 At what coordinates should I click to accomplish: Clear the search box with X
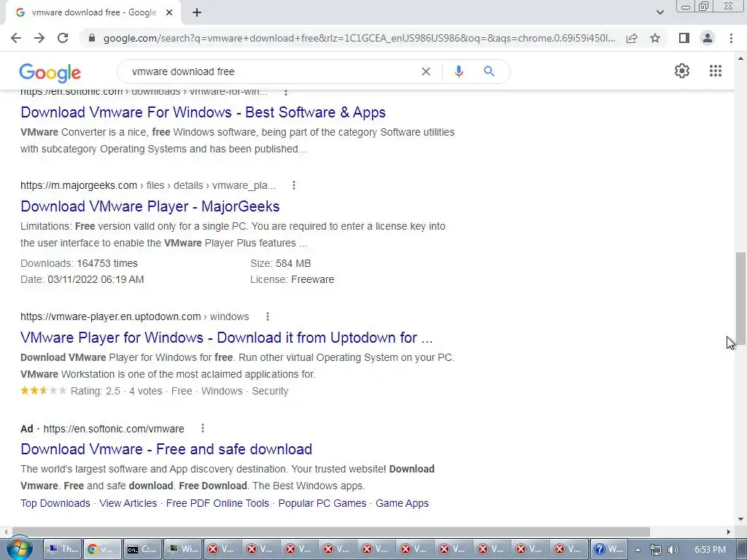(426, 71)
